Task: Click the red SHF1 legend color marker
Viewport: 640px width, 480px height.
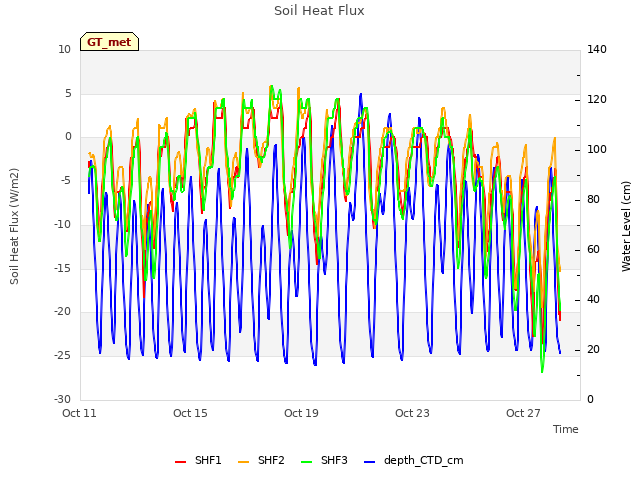Action: [x=180, y=462]
